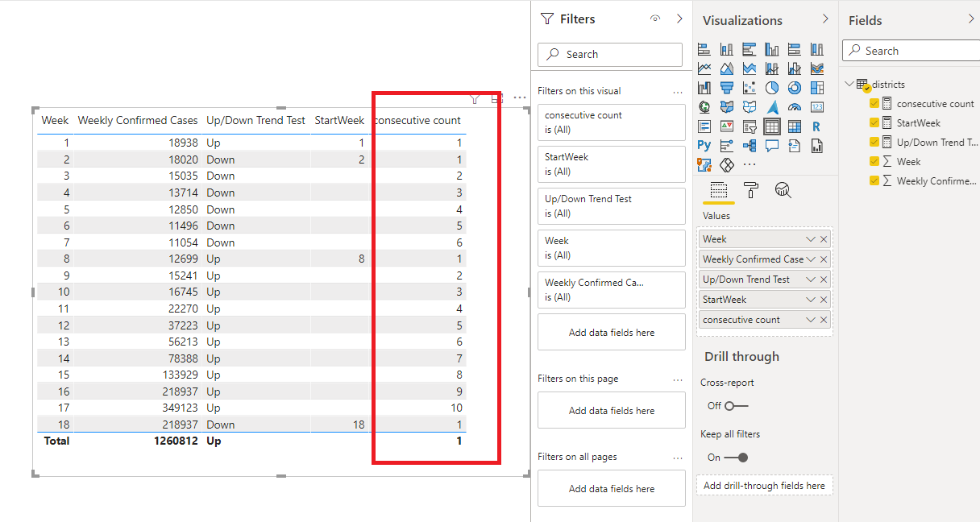Open StartWeek filter card

pyautogui.click(x=612, y=164)
